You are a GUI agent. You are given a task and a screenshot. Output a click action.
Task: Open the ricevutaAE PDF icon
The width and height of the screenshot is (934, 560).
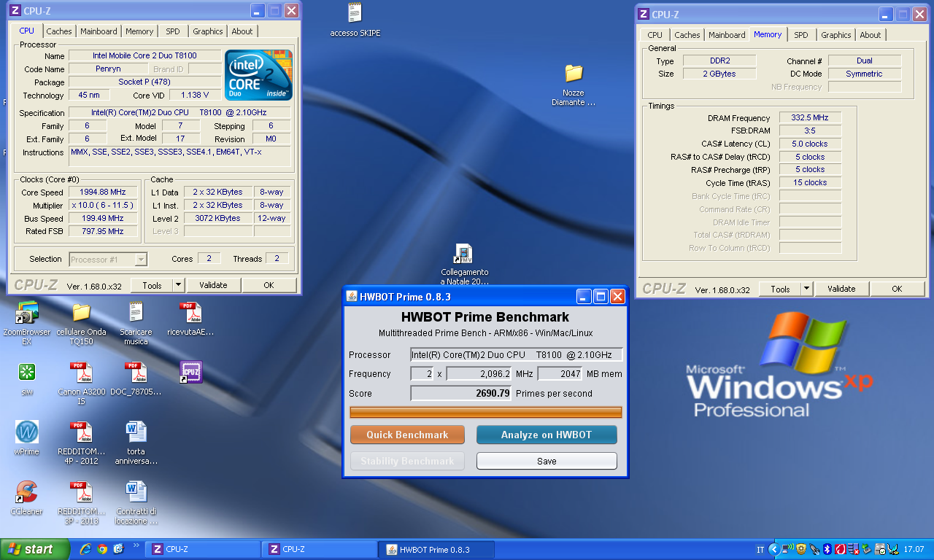click(x=190, y=314)
